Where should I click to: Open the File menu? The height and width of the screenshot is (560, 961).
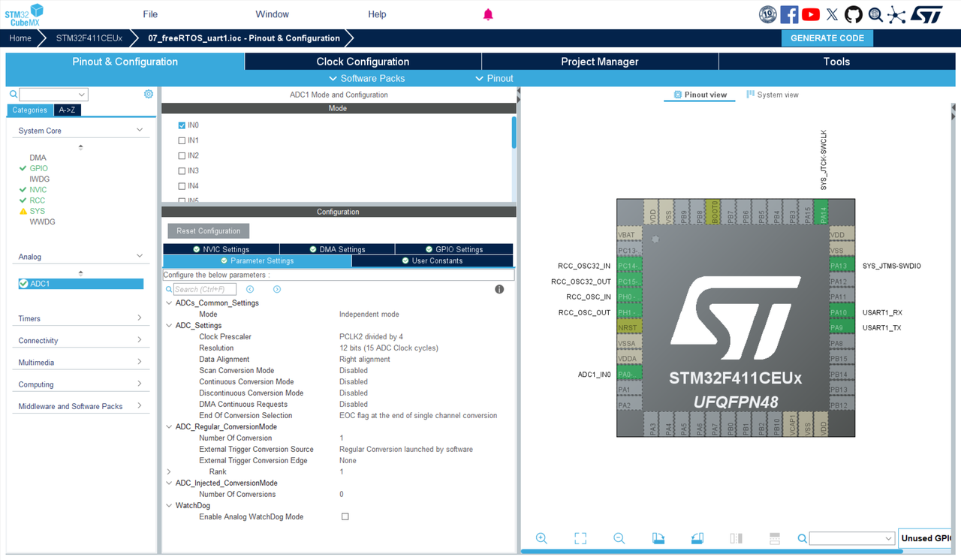click(x=150, y=14)
